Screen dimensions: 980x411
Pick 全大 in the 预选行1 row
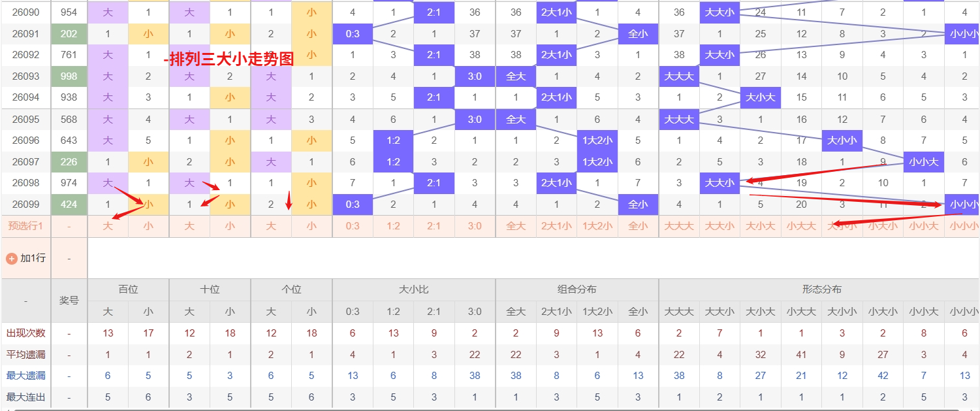pyautogui.click(x=516, y=226)
